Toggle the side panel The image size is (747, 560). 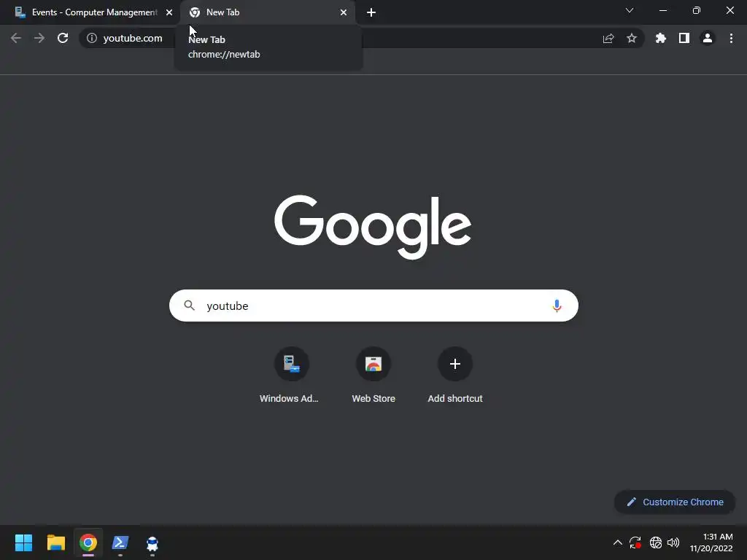pyautogui.click(x=684, y=38)
